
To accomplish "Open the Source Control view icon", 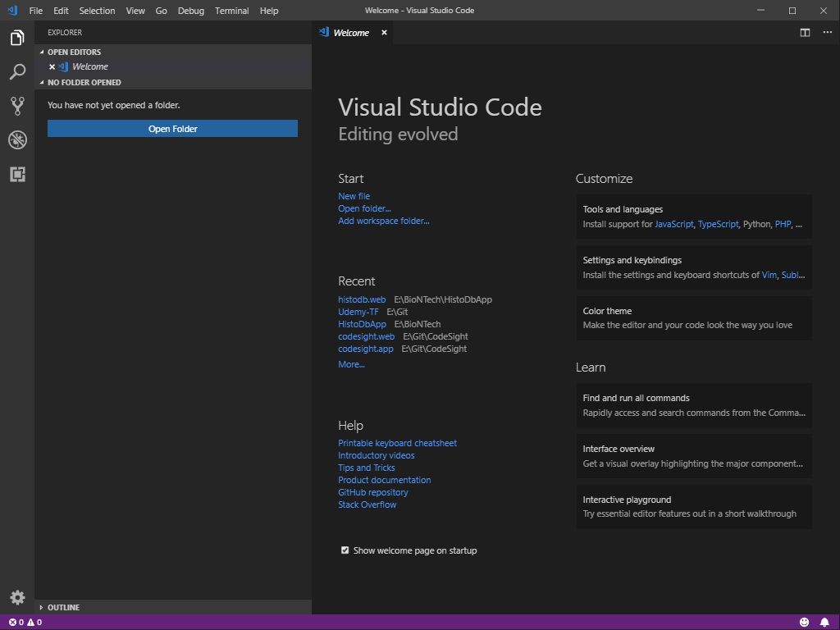I will click(x=17, y=106).
